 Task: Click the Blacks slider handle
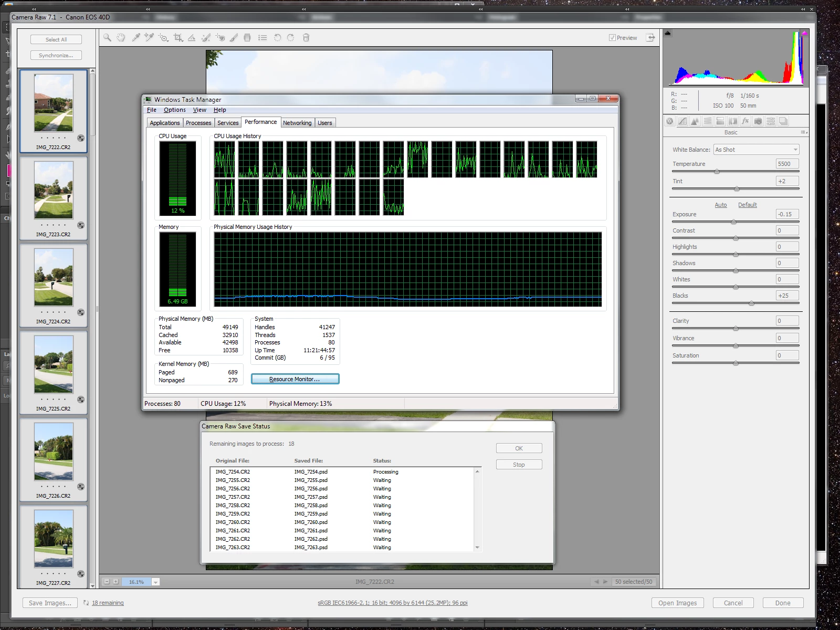tap(752, 303)
